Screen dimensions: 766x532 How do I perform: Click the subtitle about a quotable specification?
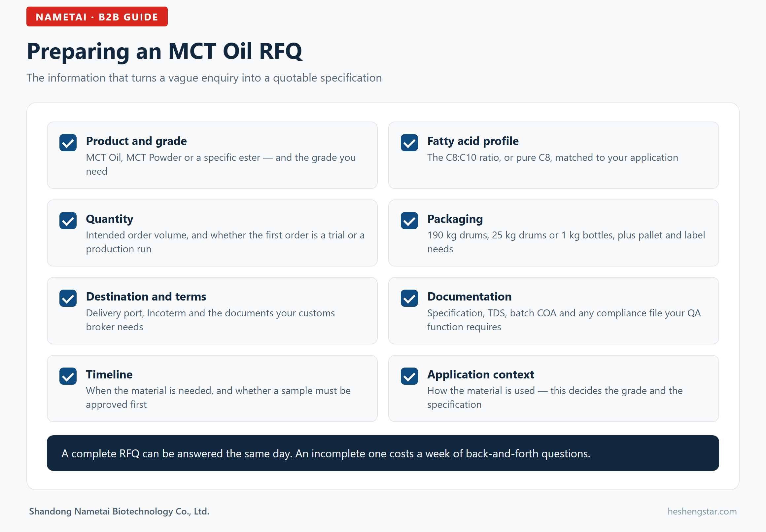(x=204, y=78)
